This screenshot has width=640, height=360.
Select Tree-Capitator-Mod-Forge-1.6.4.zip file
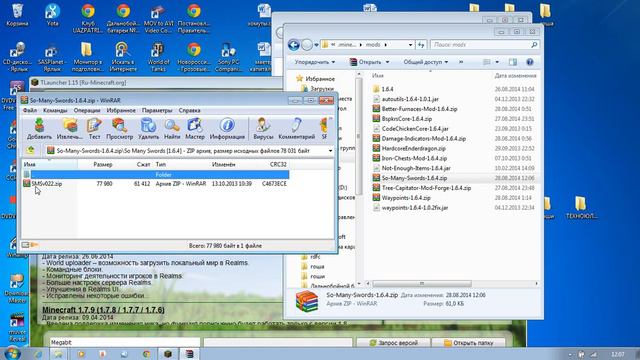coord(426,188)
